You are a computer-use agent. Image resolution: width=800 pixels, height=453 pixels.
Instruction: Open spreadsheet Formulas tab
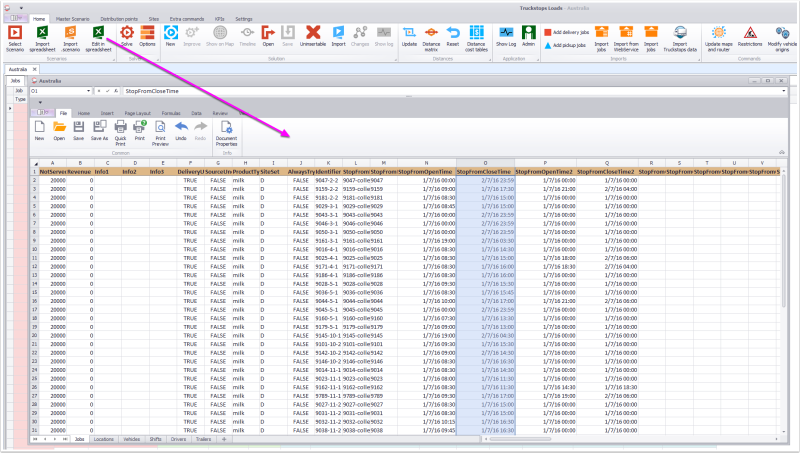171,113
